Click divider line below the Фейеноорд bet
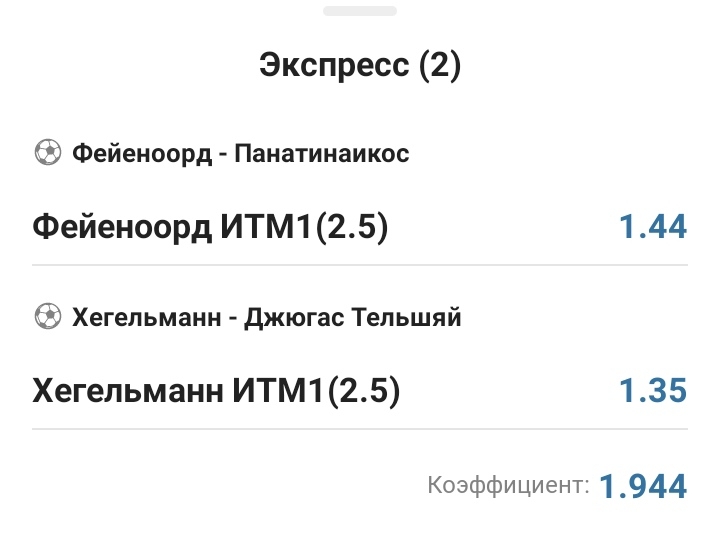 click(359, 265)
